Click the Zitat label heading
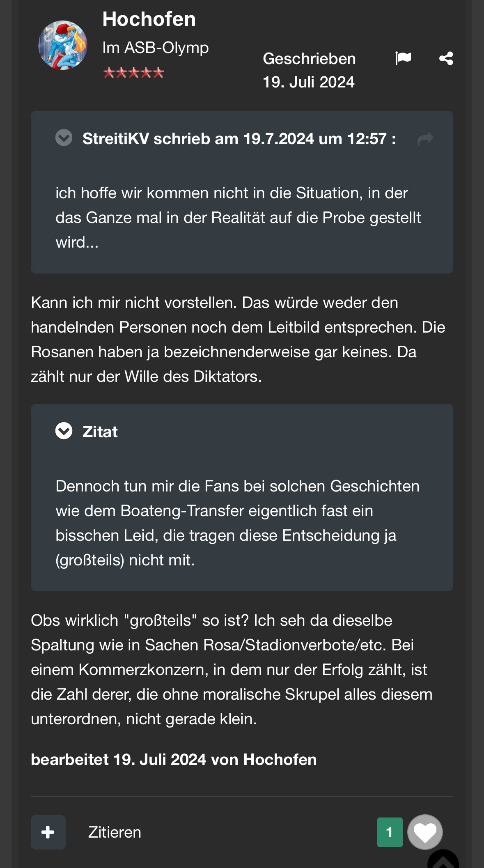The width and height of the screenshot is (484, 868). [100, 432]
